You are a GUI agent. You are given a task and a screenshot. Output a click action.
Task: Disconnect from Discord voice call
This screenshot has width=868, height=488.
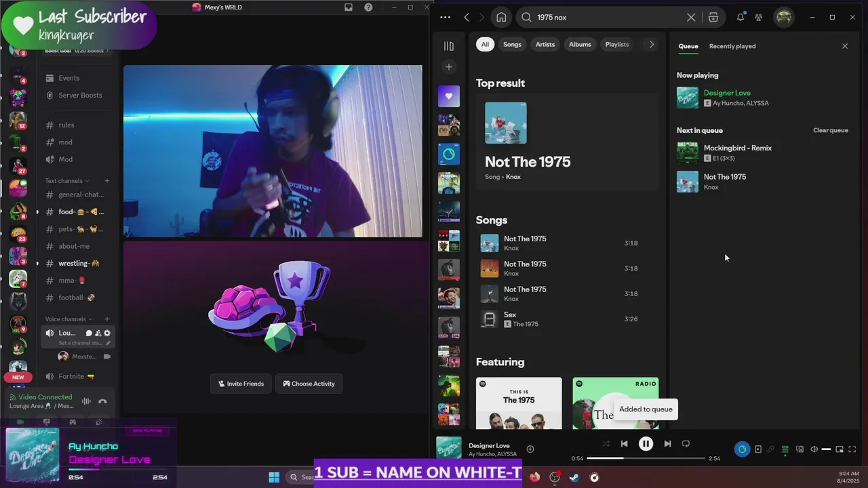(102, 401)
